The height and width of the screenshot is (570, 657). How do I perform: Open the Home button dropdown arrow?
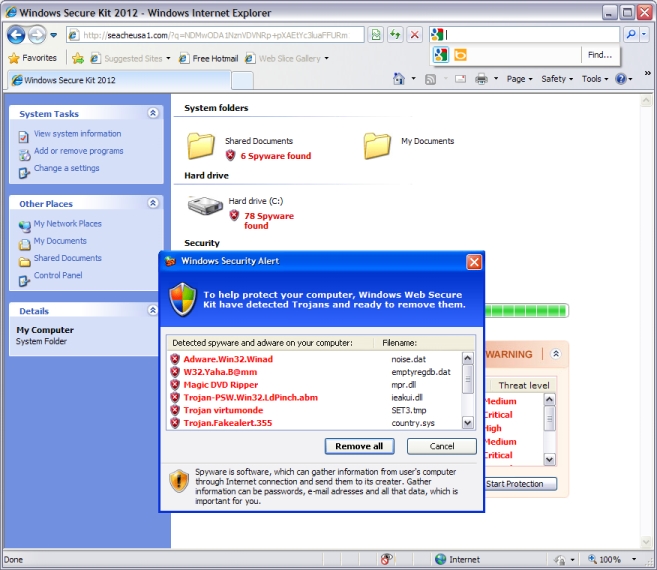coord(414,79)
